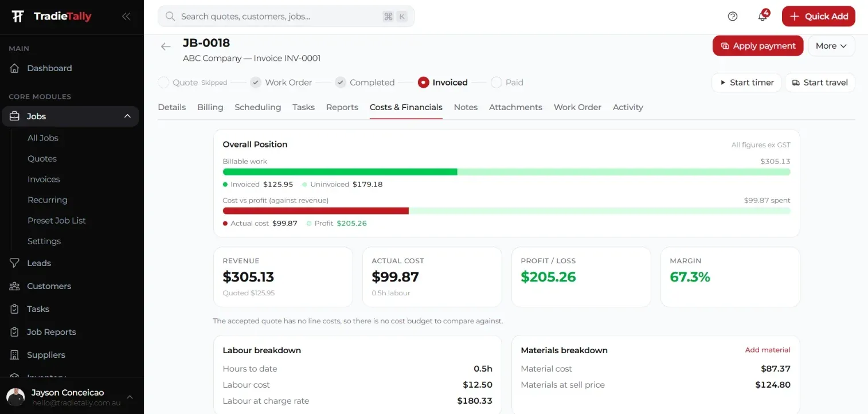Image resolution: width=868 pixels, height=414 pixels.
Task: Click the Tasks clipboard icon
Action: click(15, 309)
